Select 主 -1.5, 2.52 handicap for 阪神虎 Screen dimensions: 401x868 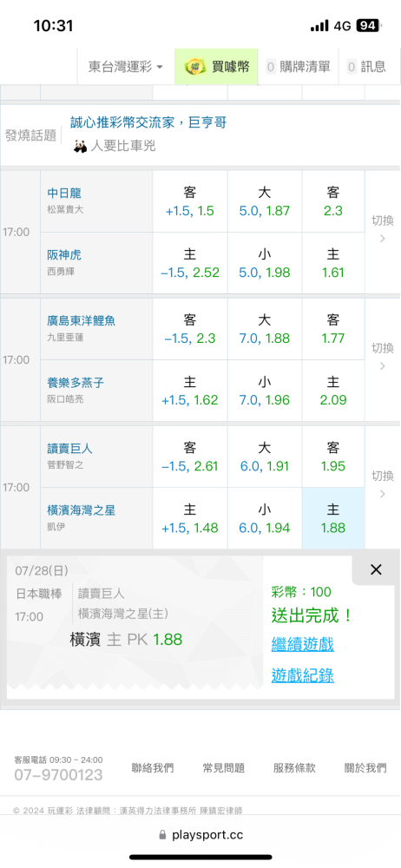click(190, 263)
